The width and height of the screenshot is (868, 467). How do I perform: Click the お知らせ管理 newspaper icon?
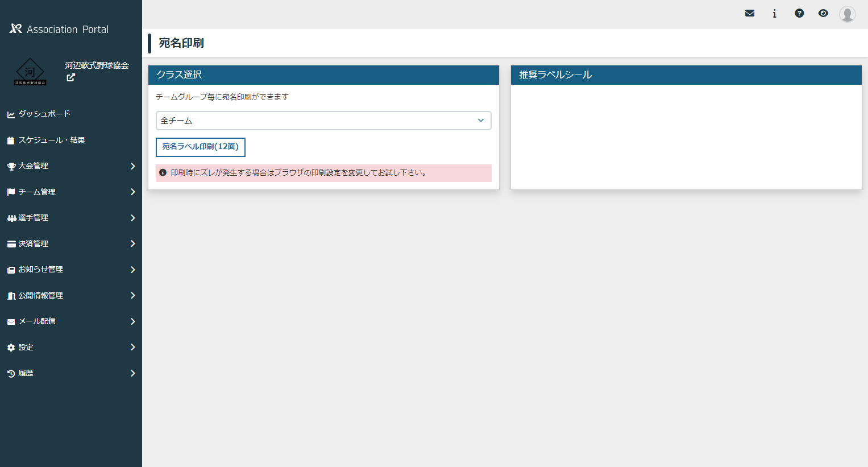pos(11,270)
